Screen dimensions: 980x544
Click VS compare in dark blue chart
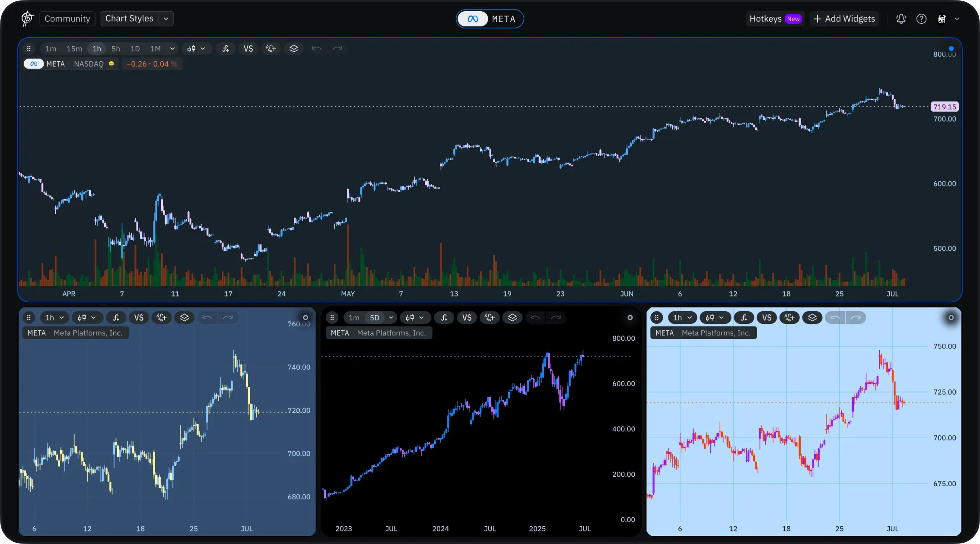[139, 318]
